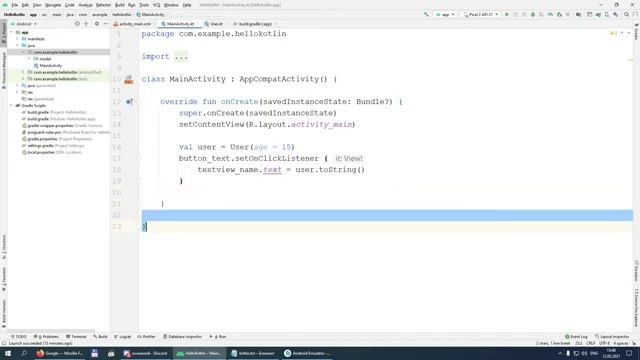The width and height of the screenshot is (640, 360).
Task: Expand the res folder in project tree
Action: 18,92
